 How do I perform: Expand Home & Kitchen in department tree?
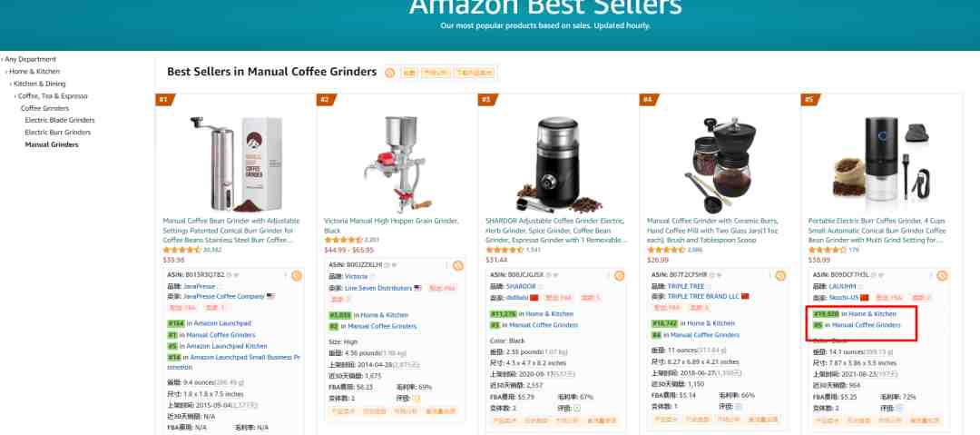click(x=6, y=72)
